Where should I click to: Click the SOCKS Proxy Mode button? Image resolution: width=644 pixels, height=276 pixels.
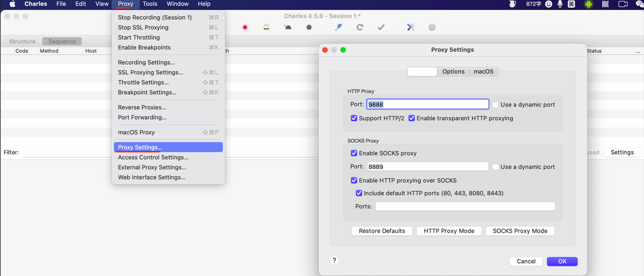click(x=520, y=231)
